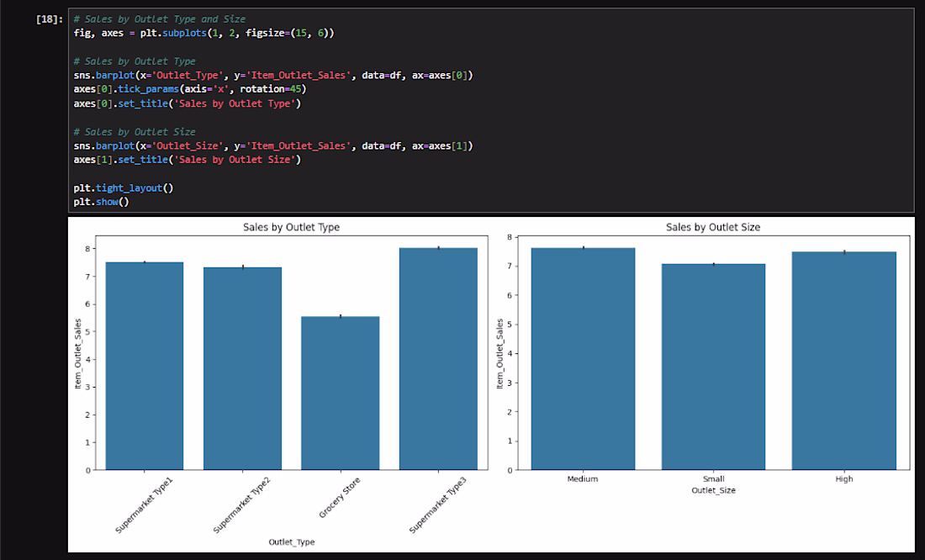Screen dimensions: 925x560
Task: Click the 'Supermarket Type3' axis label
Action: pos(438,505)
